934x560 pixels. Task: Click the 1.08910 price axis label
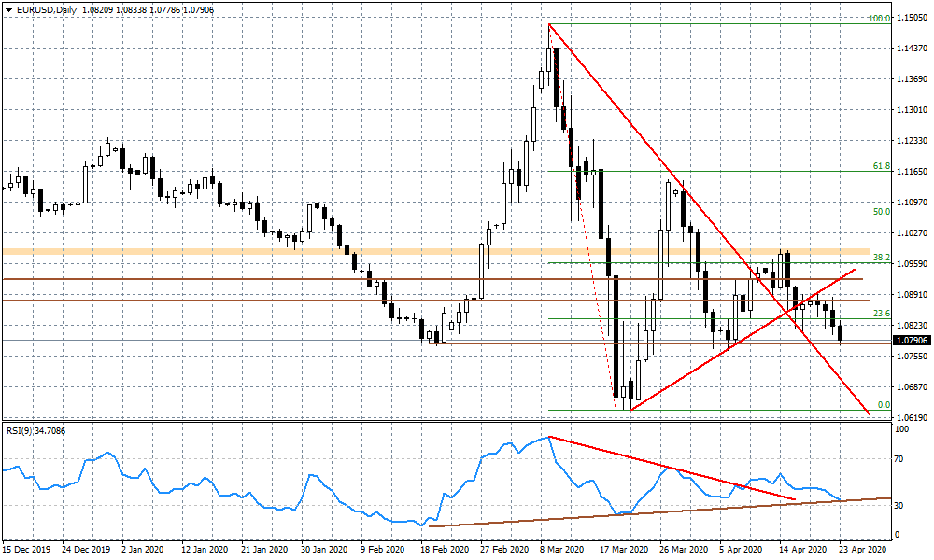coord(912,295)
